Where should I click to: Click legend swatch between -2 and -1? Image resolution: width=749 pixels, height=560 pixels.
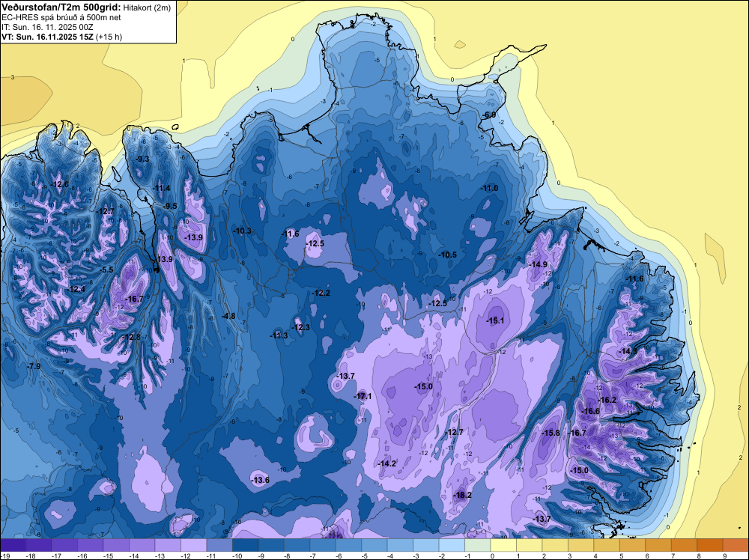pos(452,545)
